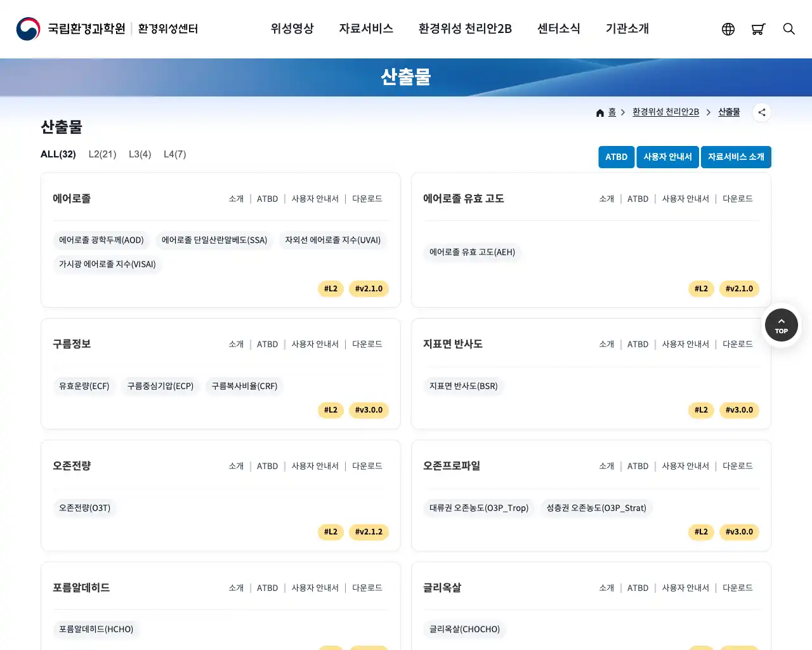Viewport: 812px width, 650px height.
Task: Click the 자료서비스 소개 button
Action: point(736,157)
